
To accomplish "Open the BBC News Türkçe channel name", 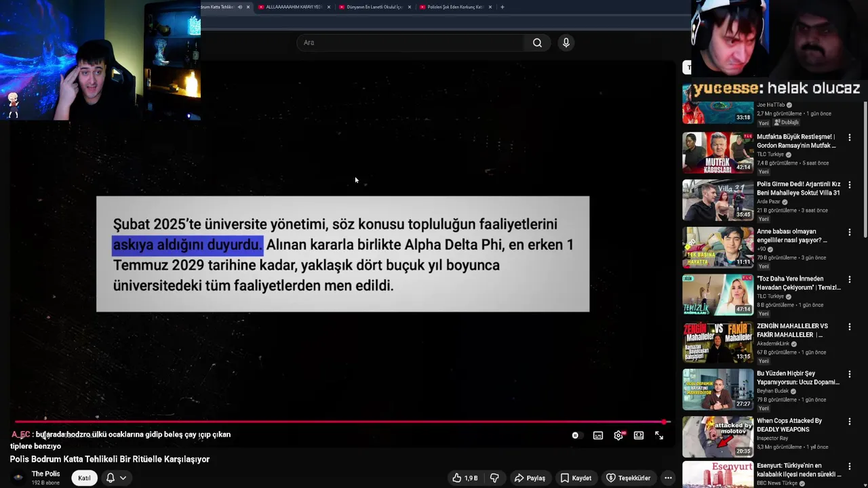I will (777, 483).
